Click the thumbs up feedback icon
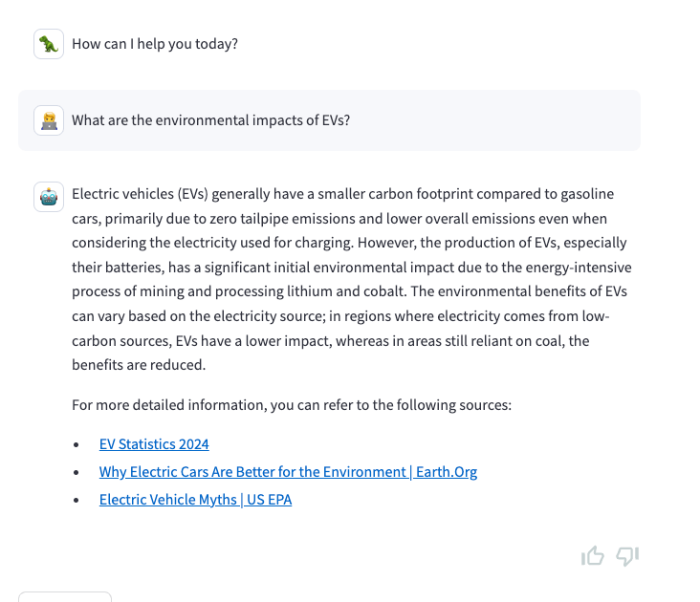 coord(592,556)
